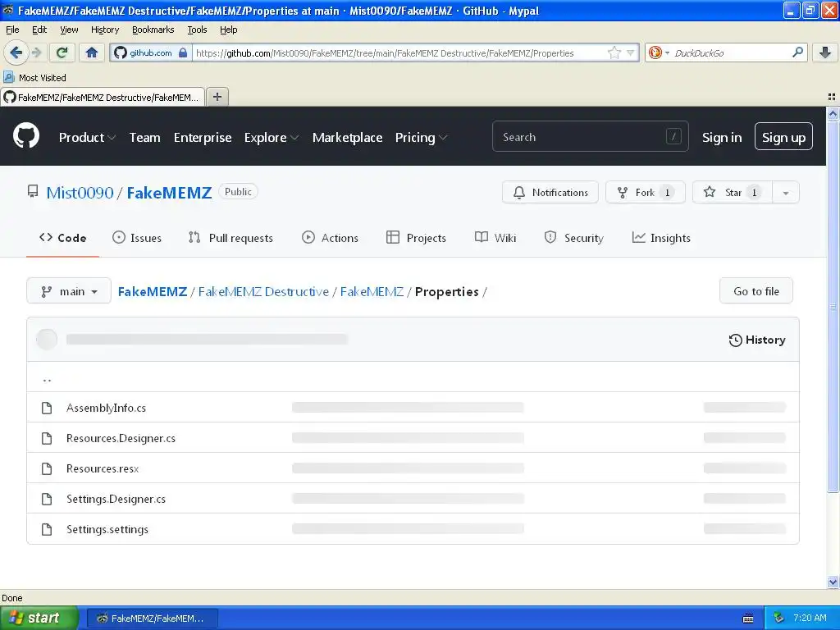Screen dimensions: 840x630
Task: Fork the FakeMEMZ repository
Action: [645, 192]
